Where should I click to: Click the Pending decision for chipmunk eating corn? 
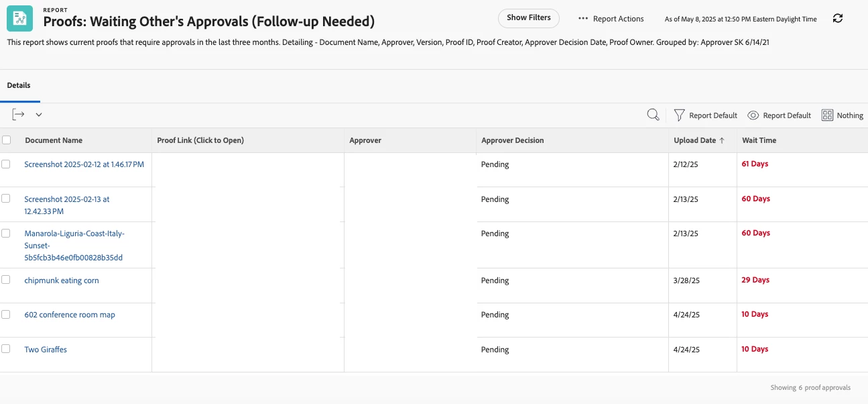495,281
